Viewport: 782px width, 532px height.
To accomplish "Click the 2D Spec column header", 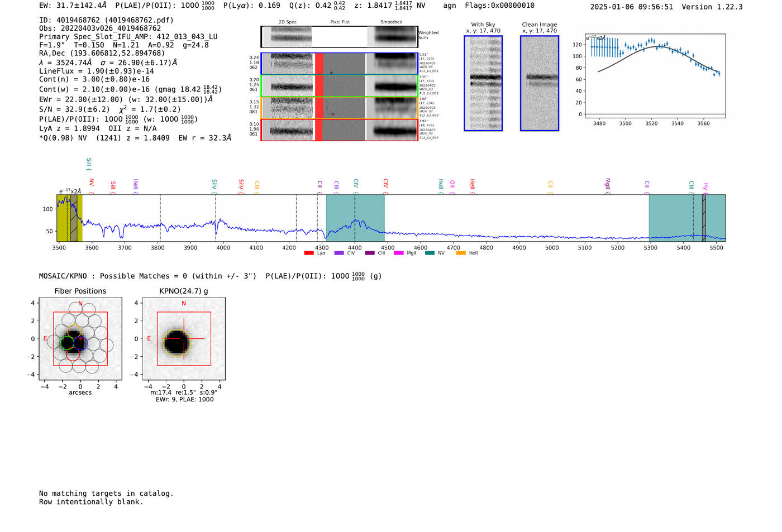I will point(288,22).
